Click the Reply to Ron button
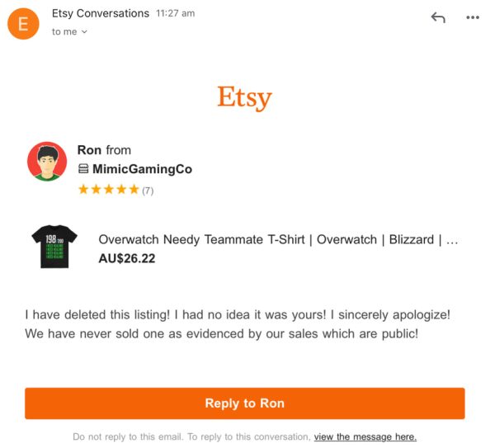The height and width of the screenshot is (448, 495). coord(245,403)
